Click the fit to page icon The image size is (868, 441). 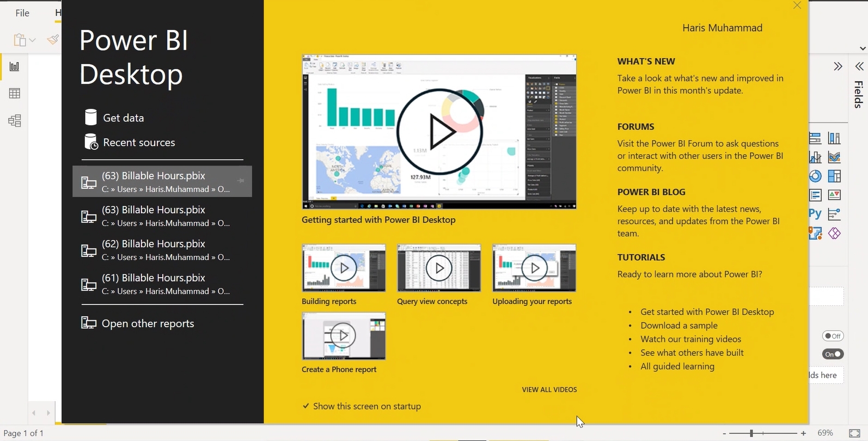[x=854, y=433]
